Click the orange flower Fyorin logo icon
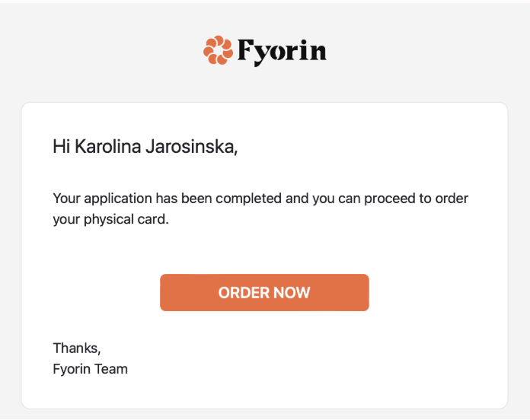Image resolution: width=530 pixels, height=420 pixels. 218,50
